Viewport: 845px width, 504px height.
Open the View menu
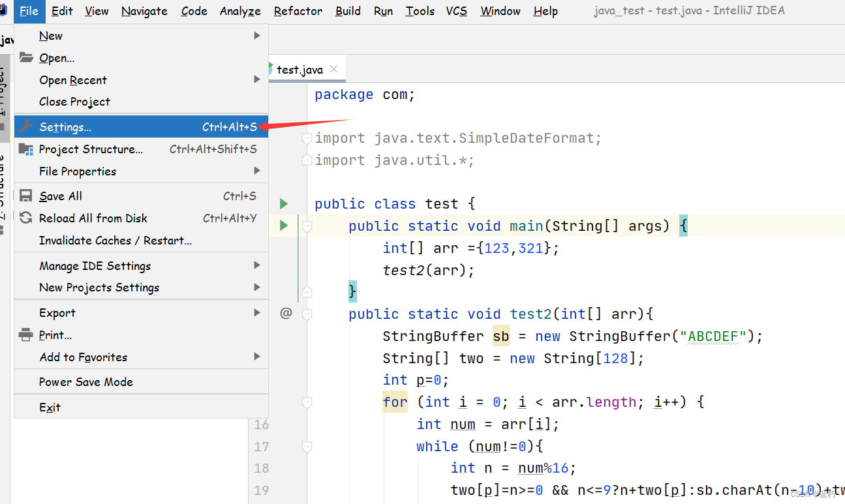97,11
